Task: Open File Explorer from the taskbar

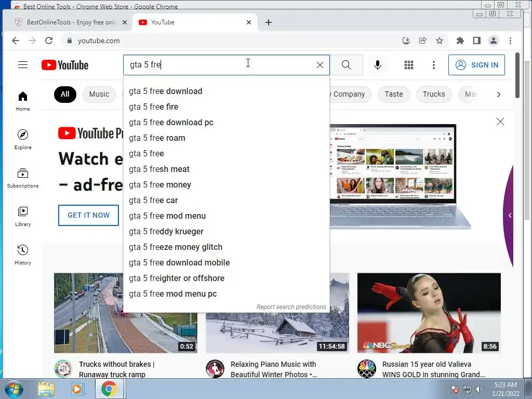Action: click(x=46, y=389)
